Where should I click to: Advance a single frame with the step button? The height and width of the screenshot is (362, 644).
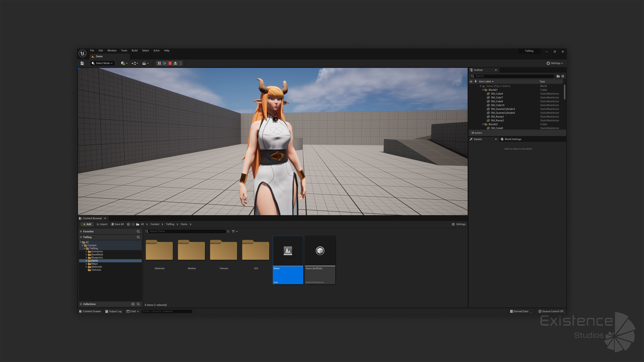pos(165,63)
